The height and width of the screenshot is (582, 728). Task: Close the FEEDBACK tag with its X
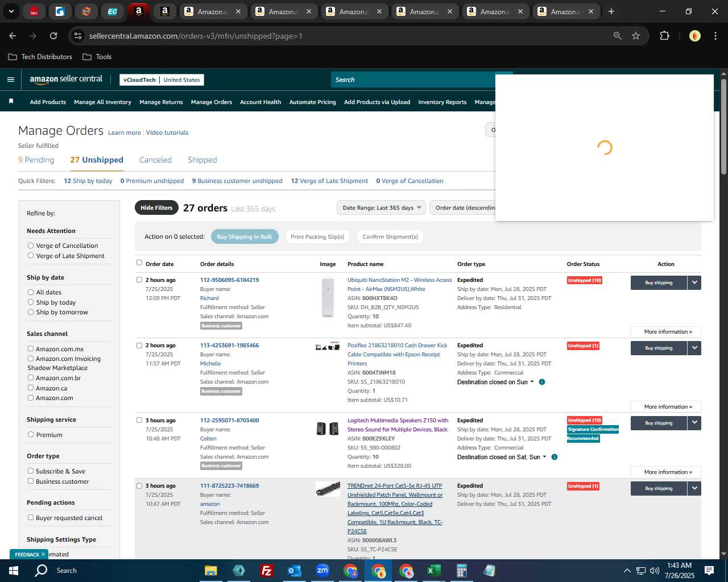tap(43, 554)
